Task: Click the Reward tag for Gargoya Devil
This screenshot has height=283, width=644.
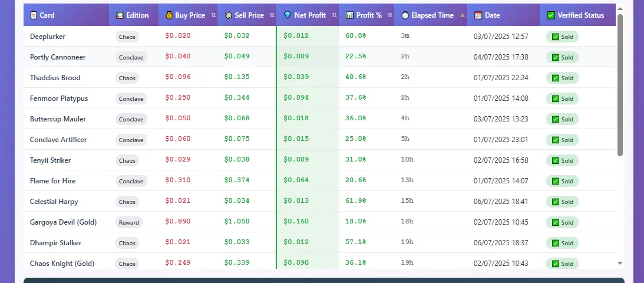Action: (129, 222)
